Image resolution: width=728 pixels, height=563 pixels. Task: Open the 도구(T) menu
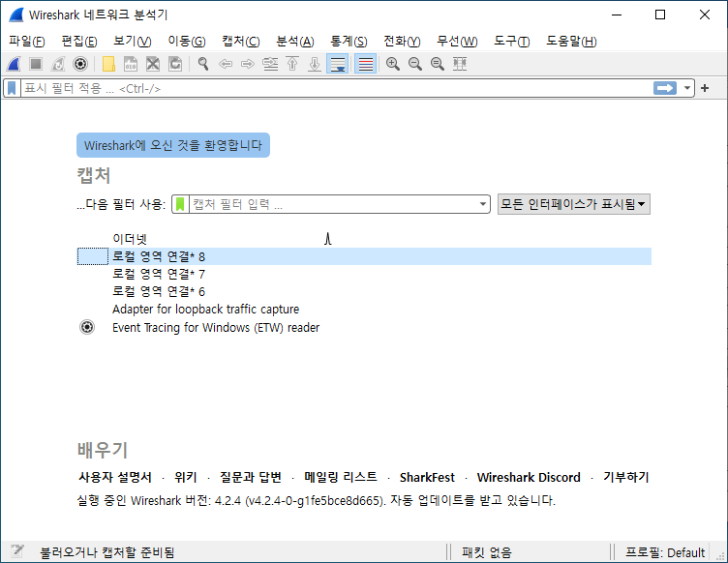point(512,42)
